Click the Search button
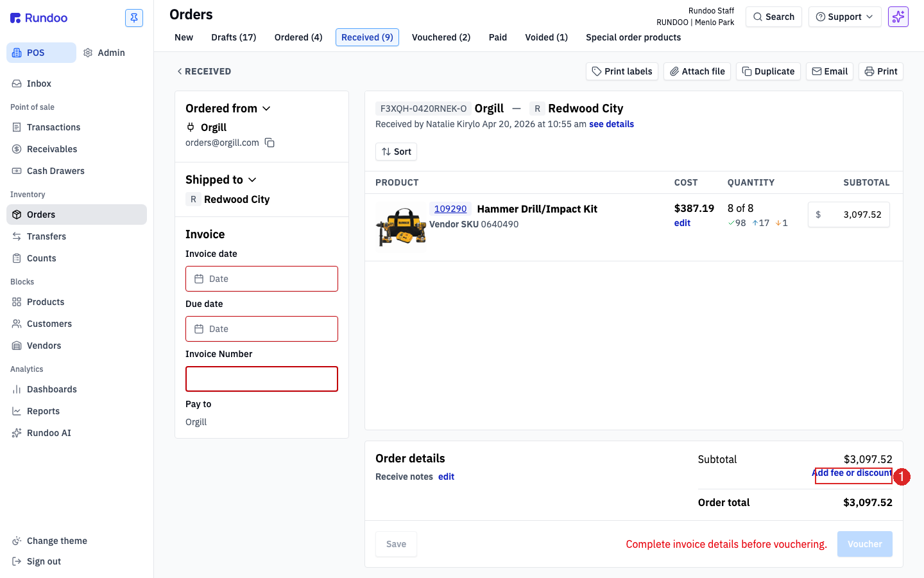The width and height of the screenshot is (924, 578). point(774,17)
